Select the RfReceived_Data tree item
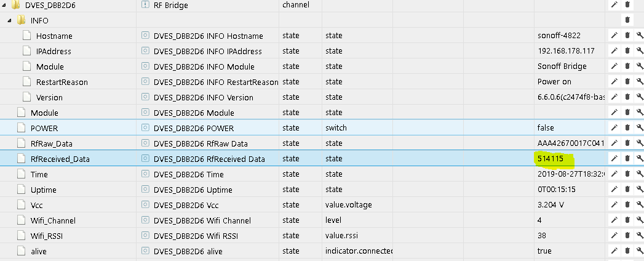Viewport: 644px width, 261px height. pos(60,159)
